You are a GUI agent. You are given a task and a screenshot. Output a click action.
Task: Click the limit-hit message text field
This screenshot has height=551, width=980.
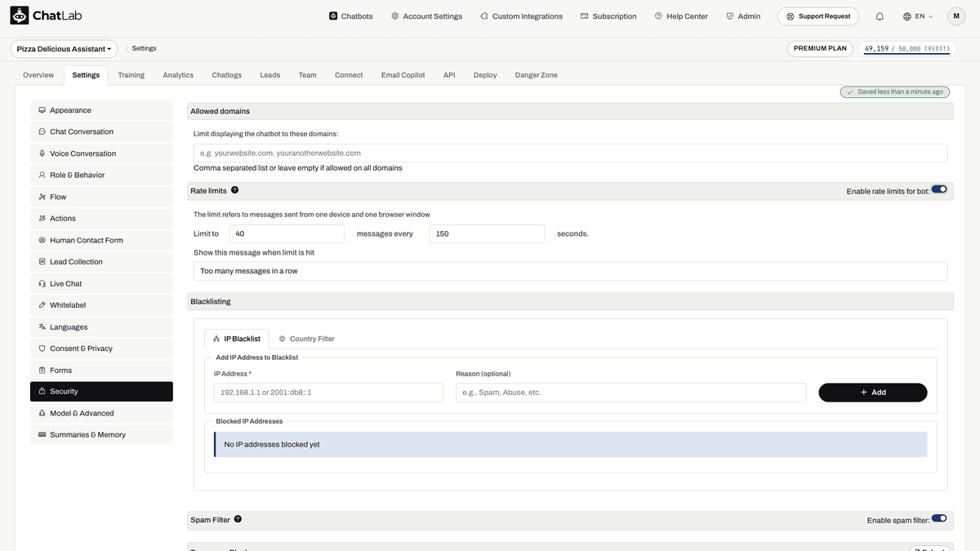tap(570, 271)
